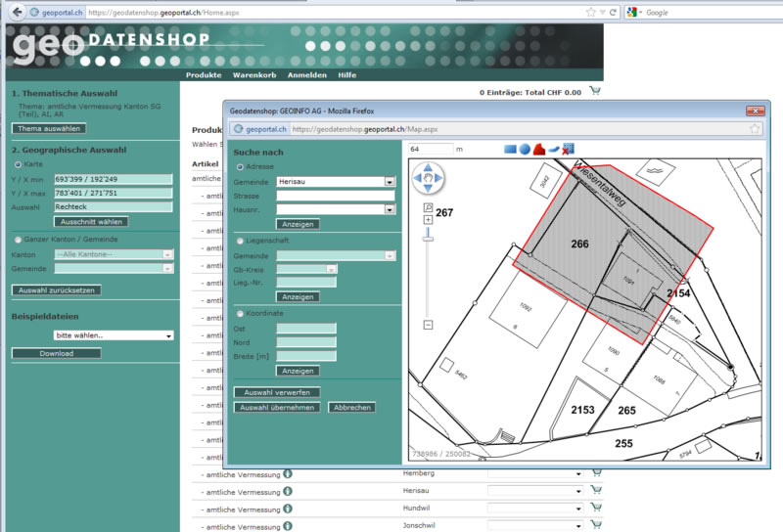Pan the map left with the arrow

point(418,178)
